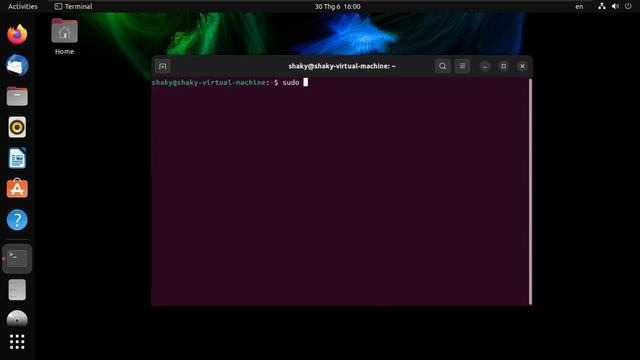640x360 pixels.
Task: Open the Activities overview
Action: point(23,7)
